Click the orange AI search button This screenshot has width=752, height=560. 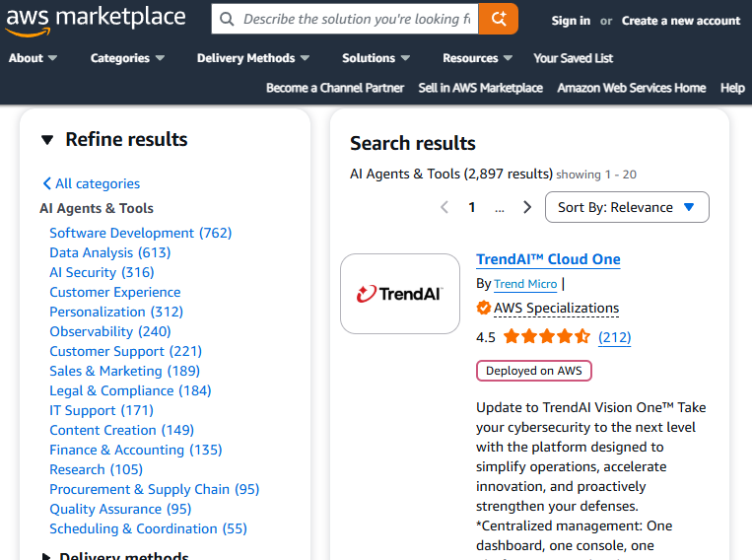[499, 19]
